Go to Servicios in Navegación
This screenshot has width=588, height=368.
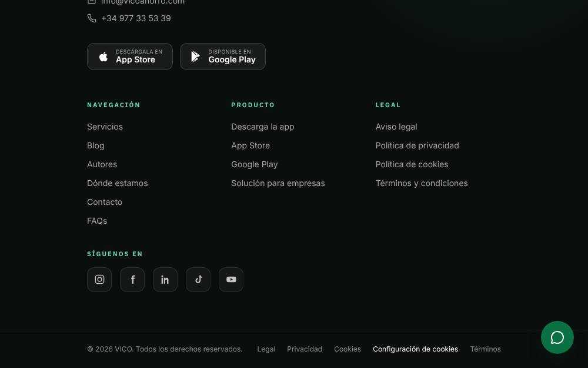[x=105, y=127]
